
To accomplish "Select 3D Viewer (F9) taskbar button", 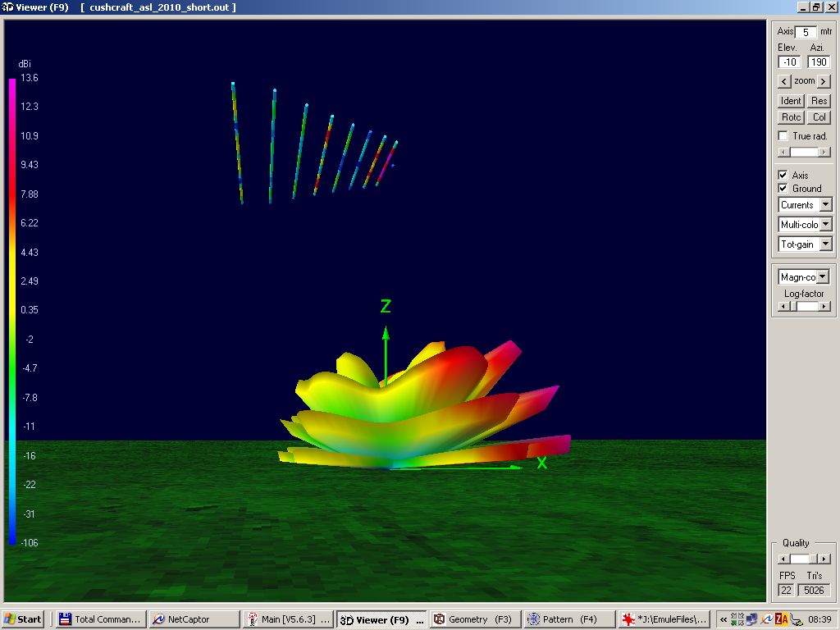I will (x=381, y=620).
